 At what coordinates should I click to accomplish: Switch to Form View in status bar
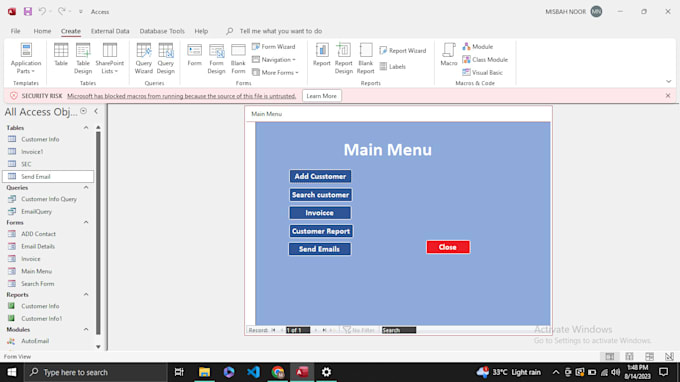tap(609, 356)
